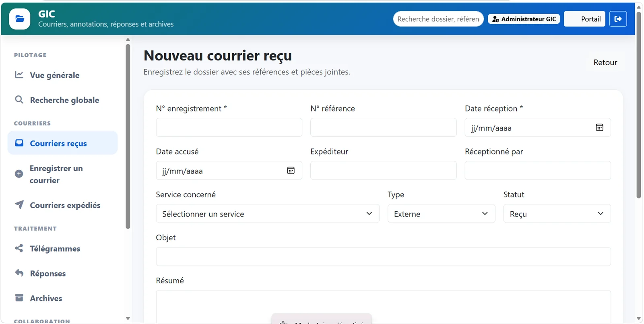Expand the Service concerné dropdown

(x=268, y=214)
